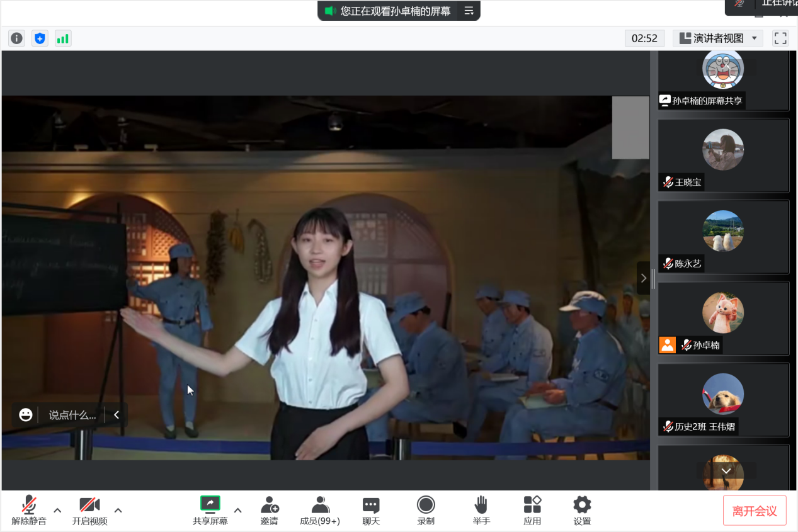Unmute the microphone (解除静音)
The height and width of the screenshot is (532, 798).
pos(29,511)
